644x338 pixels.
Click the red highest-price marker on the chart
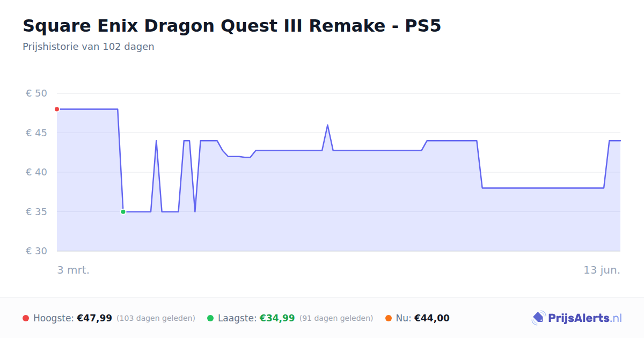[57, 109]
